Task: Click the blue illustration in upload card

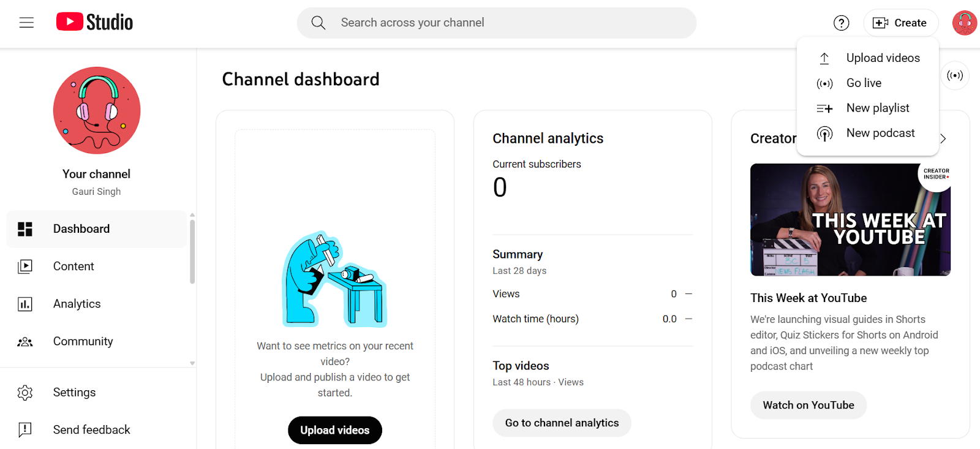Action: click(x=334, y=279)
